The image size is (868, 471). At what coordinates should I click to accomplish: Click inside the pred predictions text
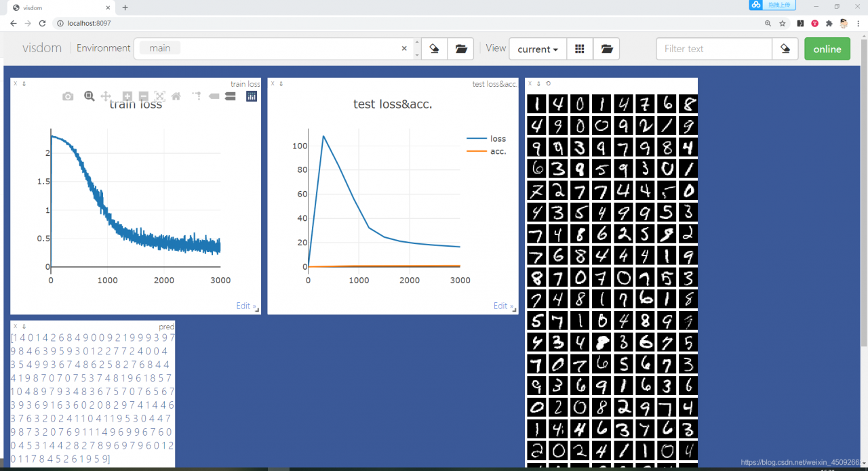coord(93,398)
